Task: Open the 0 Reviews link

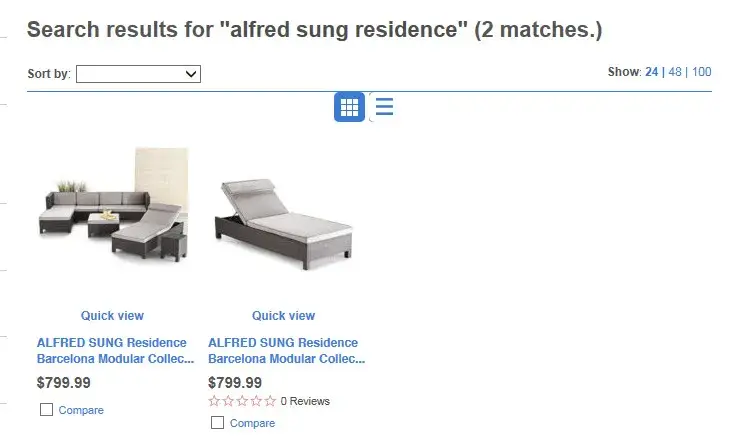Action: tap(305, 401)
